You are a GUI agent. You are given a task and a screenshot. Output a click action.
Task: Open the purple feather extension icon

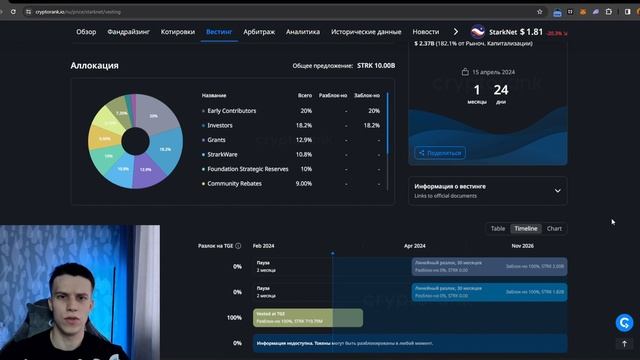(x=596, y=12)
